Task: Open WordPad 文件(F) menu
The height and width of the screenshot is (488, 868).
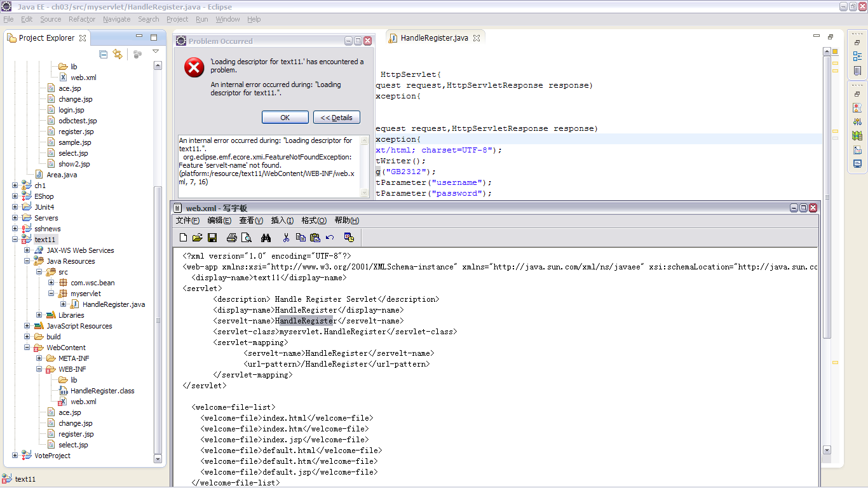Action: click(x=187, y=220)
